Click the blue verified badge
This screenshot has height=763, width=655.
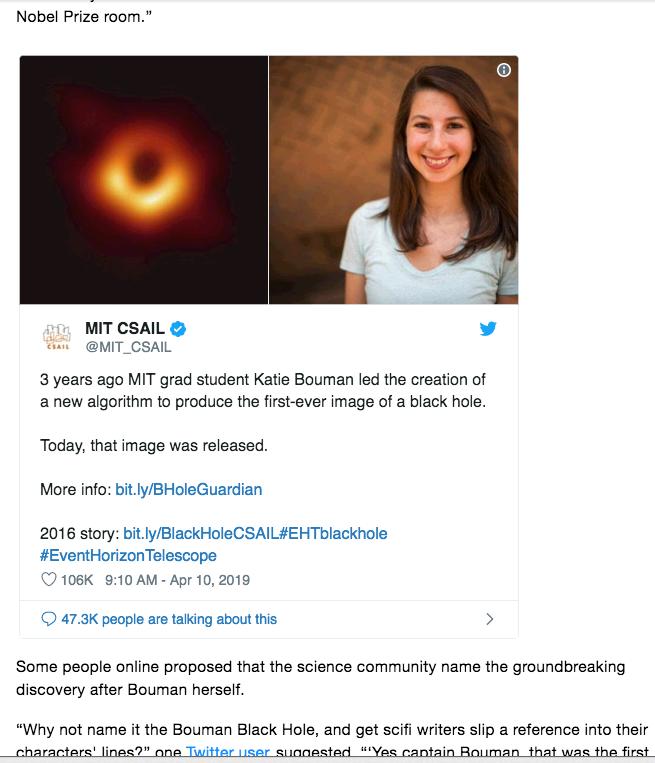[x=178, y=329]
